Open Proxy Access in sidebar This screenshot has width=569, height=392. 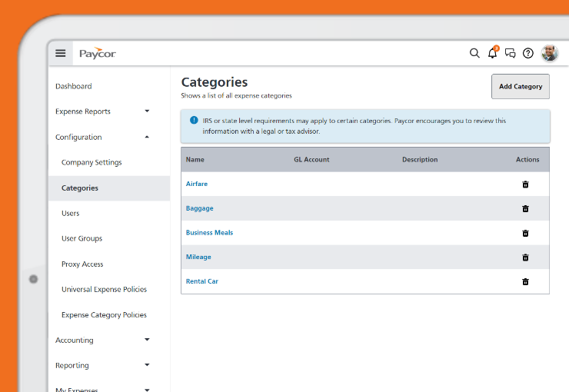coord(82,264)
